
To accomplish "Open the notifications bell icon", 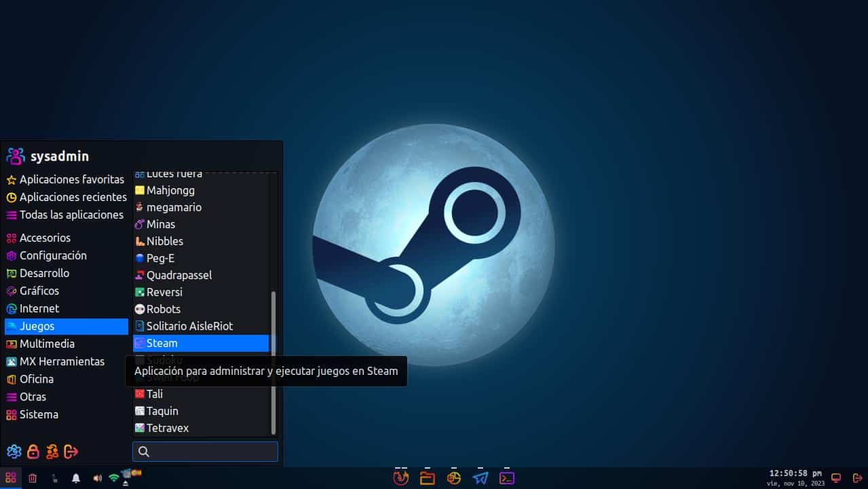I will pos(76,478).
